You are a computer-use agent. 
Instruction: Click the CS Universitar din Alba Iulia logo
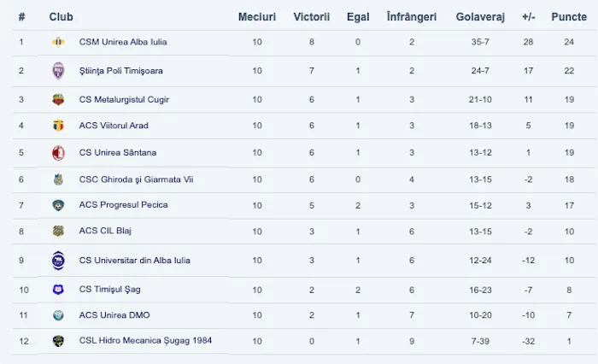[58, 261]
